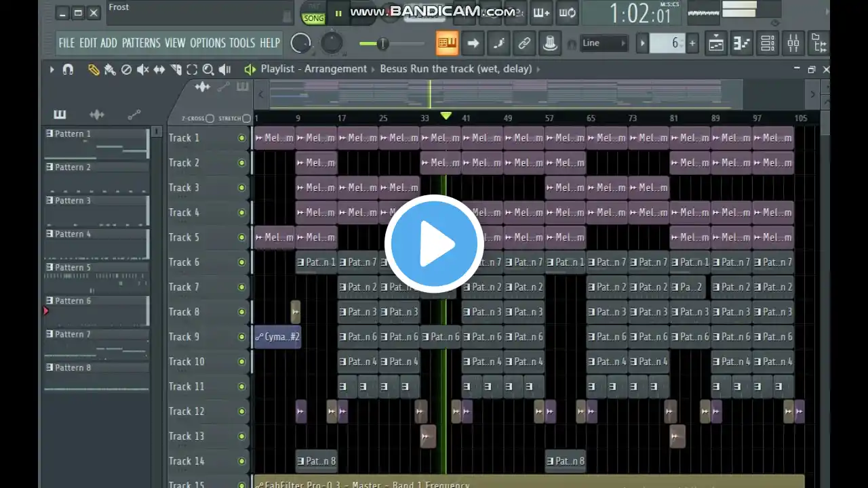Click the large blue video play button
868x488 pixels.
434,244
